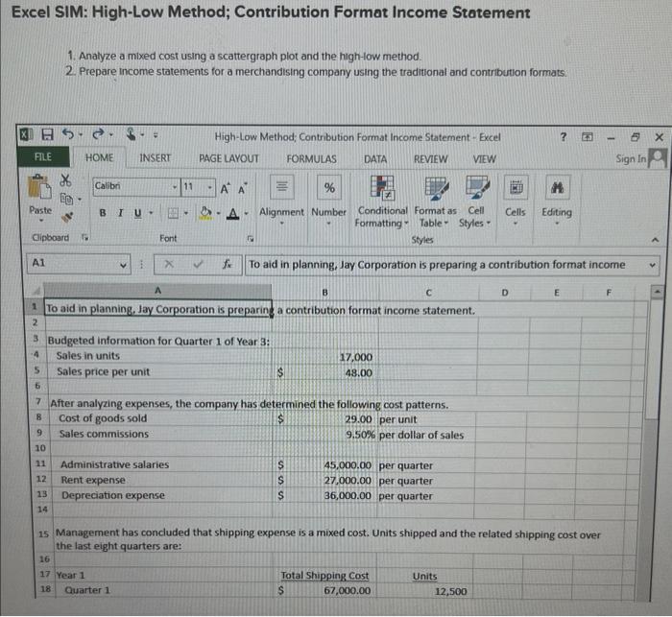Open the Undo history dropdown arrow
This screenshot has width=672, height=617.
point(81,134)
